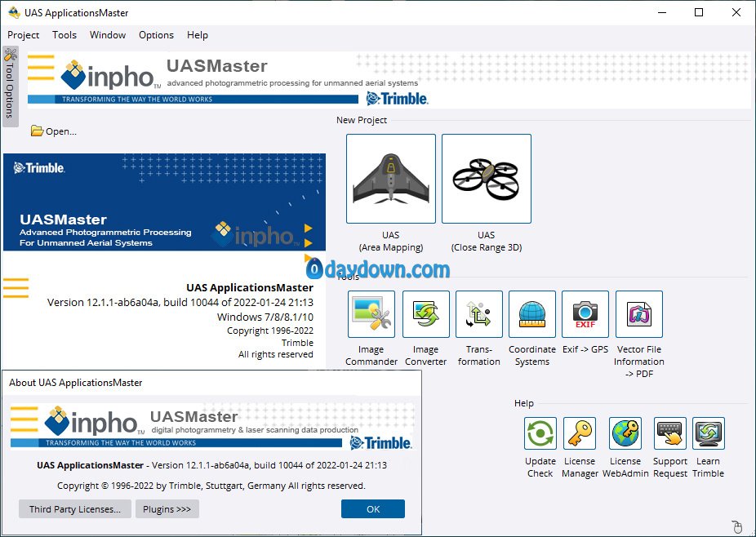Open License WebAdmin

coord(625,433)
